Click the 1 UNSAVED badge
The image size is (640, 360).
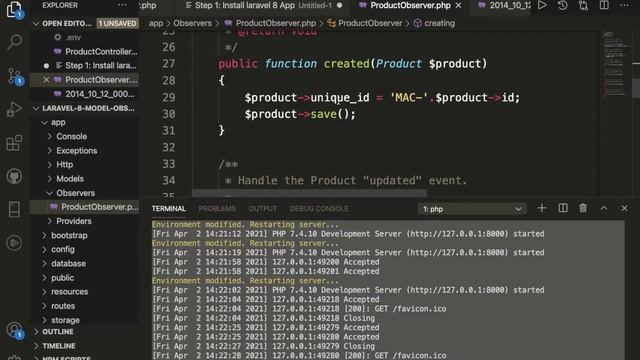tap(118, 23)
